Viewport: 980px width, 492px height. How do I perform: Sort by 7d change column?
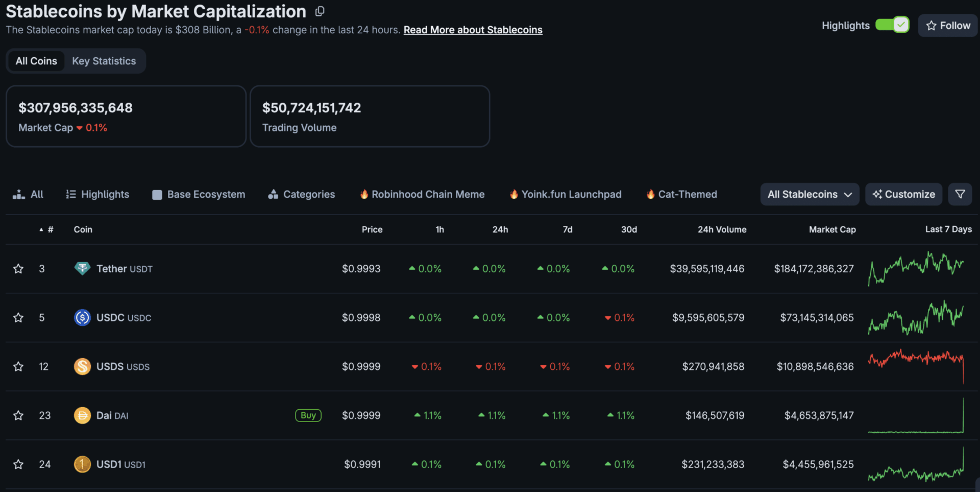pyautogui.click(x=568, y=230)
